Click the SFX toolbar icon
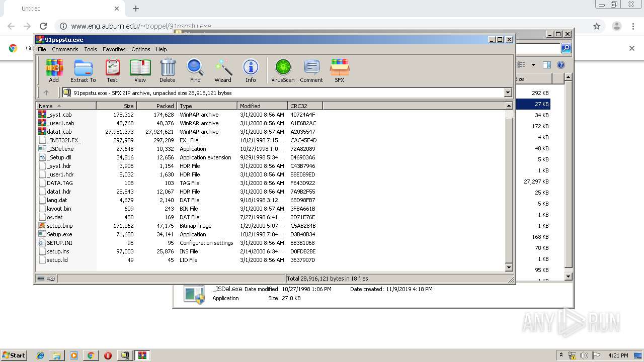Image resolution: width=644 pixels, height=362 pixels. (340, 70)
